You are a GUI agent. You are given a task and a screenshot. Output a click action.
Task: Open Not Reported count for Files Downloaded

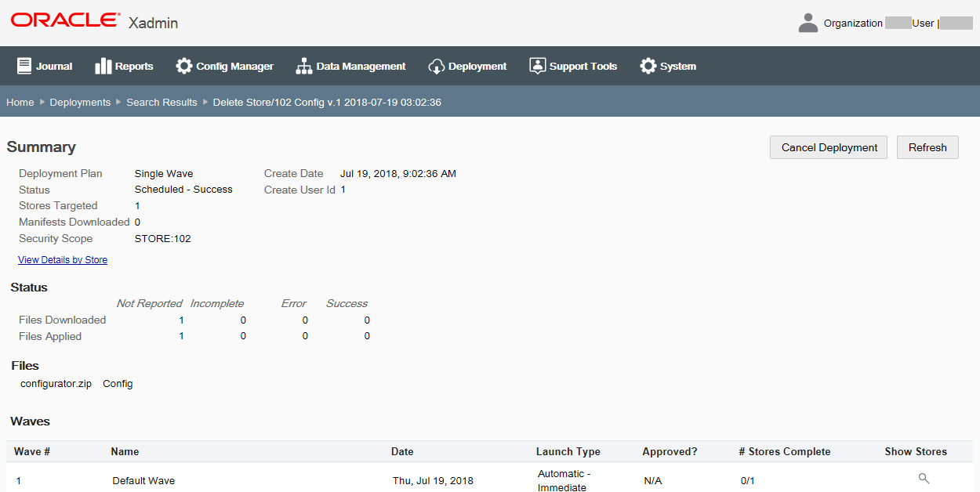click(x=181, y=320)
